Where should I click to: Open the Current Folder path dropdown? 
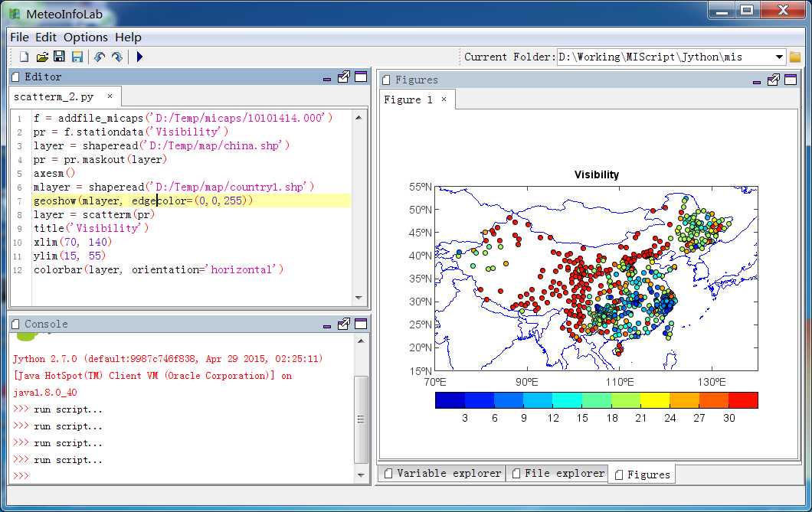point(779,57)
